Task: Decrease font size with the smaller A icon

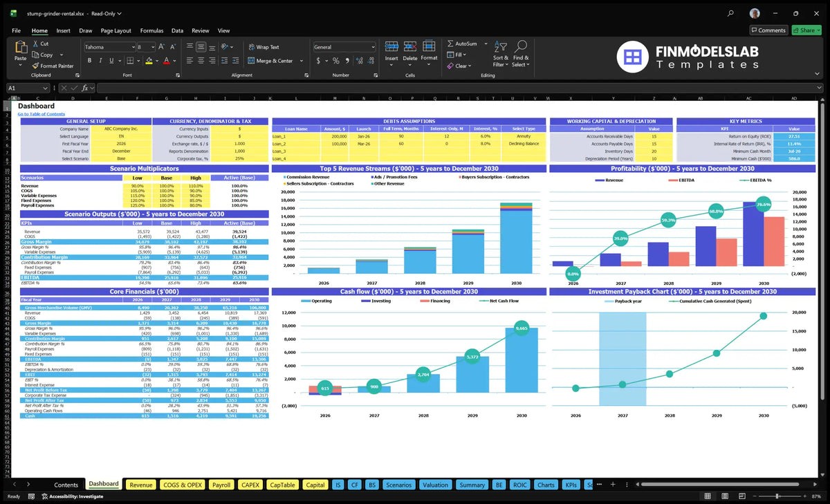Action: [173, 47]
